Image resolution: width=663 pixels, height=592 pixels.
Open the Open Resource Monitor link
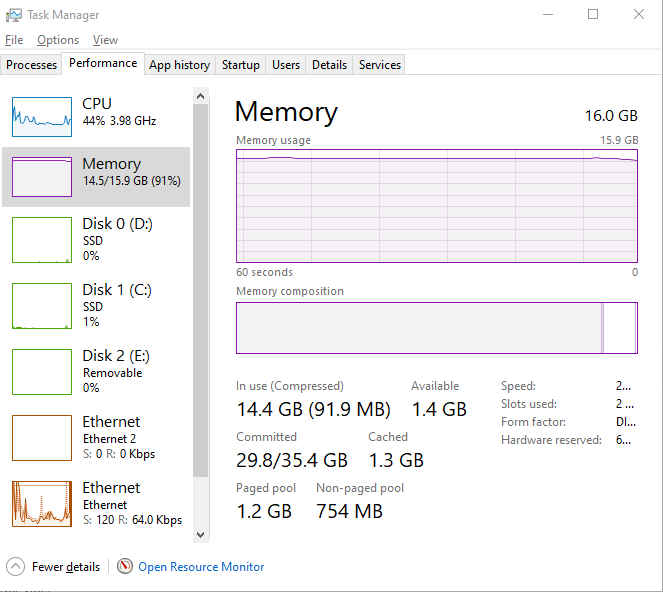point(201,567)
